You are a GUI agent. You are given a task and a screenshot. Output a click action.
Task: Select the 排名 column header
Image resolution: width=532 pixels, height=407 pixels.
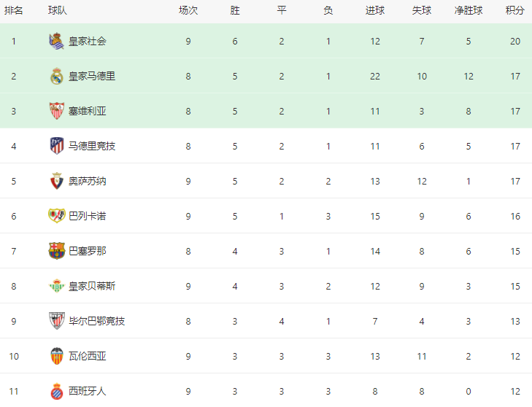coord(14,10)
